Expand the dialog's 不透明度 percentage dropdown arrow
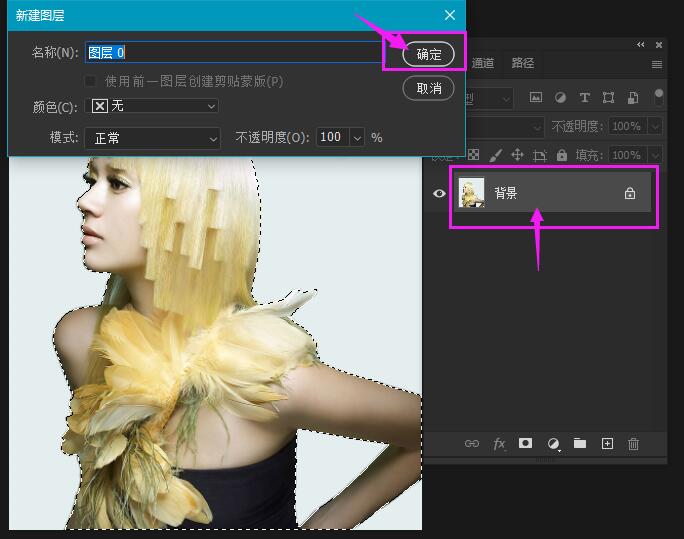Screen dimensions: 684x539 click(357, 137)
